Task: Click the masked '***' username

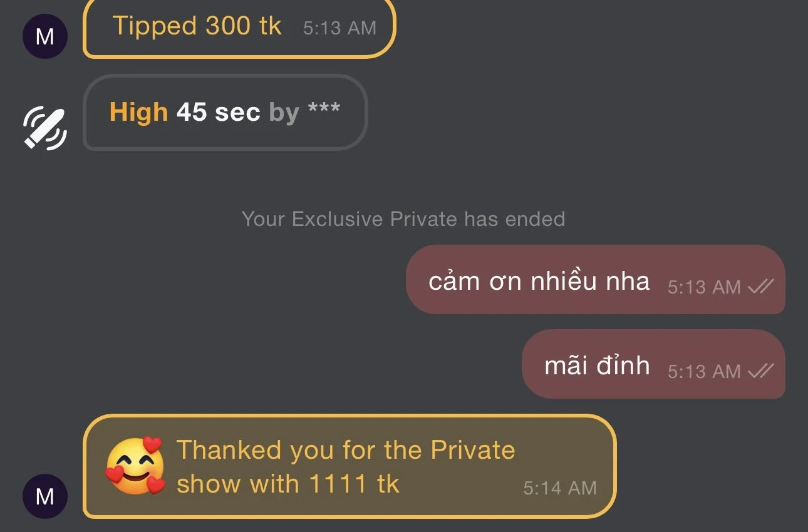Action: [x=324, y=110]
